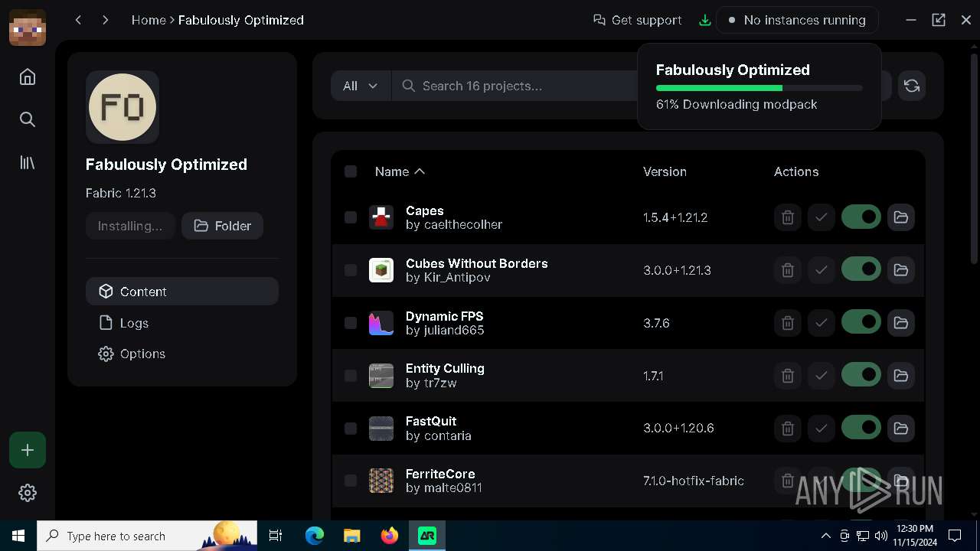The width and height of the screenshot is (980, 551).
Task: Open the Content tab
Action: 182,292
